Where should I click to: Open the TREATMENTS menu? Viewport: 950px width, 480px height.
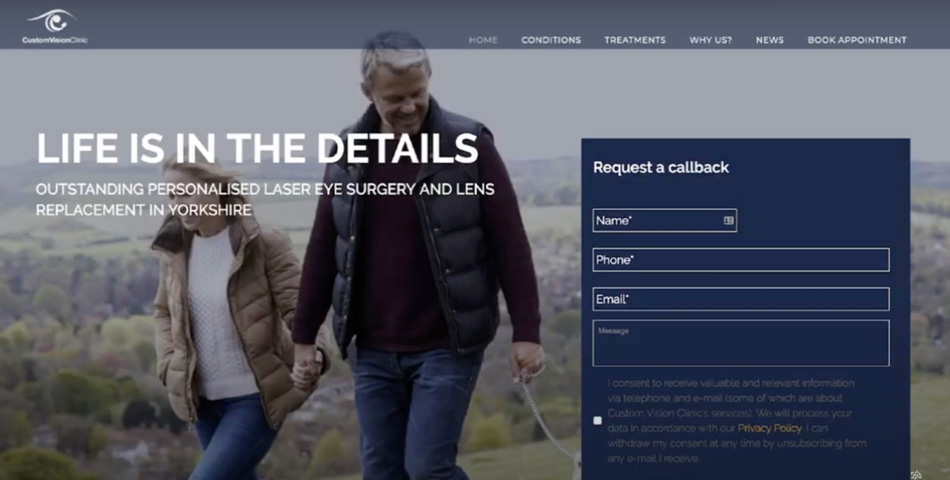(635, 40)
